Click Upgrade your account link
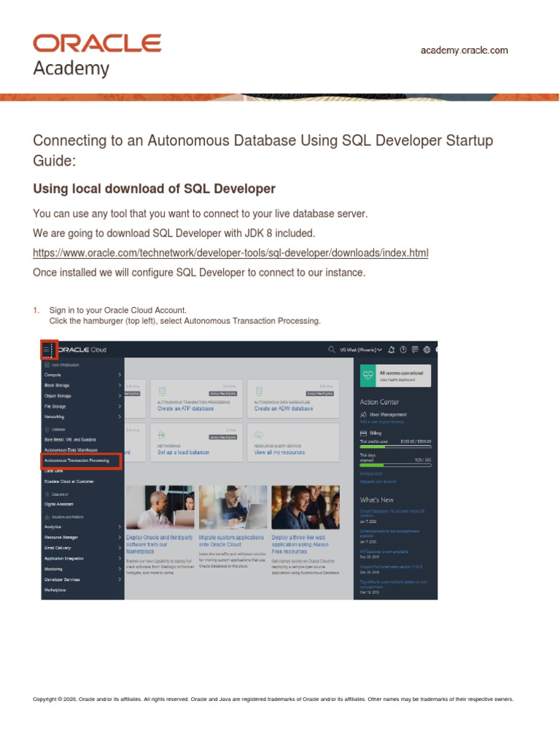The height and width of the screenshot is (747, 560). (x=378, y=481)
